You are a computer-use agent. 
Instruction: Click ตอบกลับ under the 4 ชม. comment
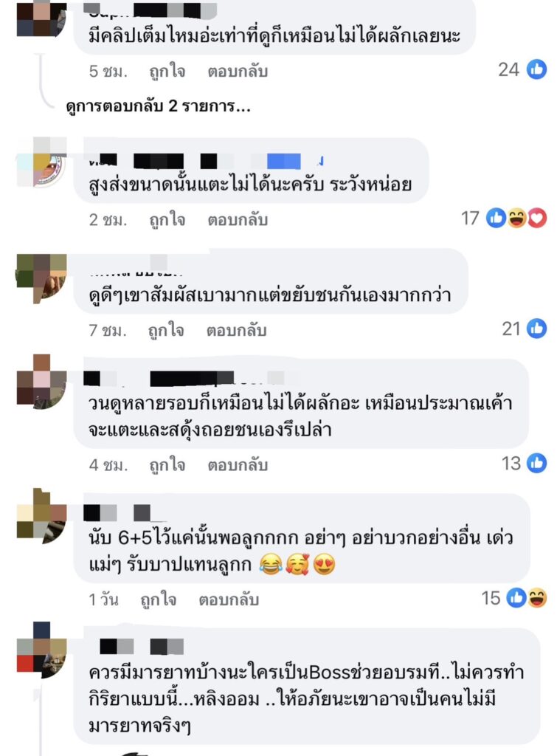coord(238,465)
